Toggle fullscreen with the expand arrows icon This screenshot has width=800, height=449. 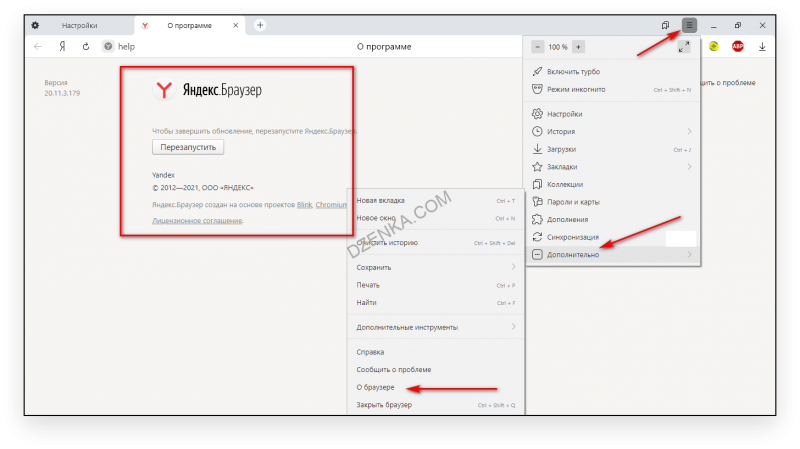point(684,47)
